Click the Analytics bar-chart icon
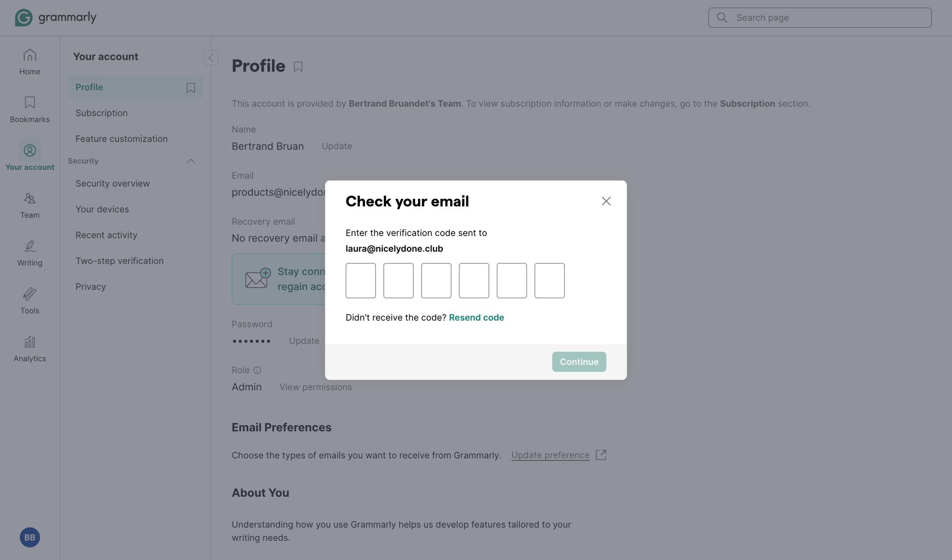Viewport: 952px width, 560px height. tap(29, 341)
